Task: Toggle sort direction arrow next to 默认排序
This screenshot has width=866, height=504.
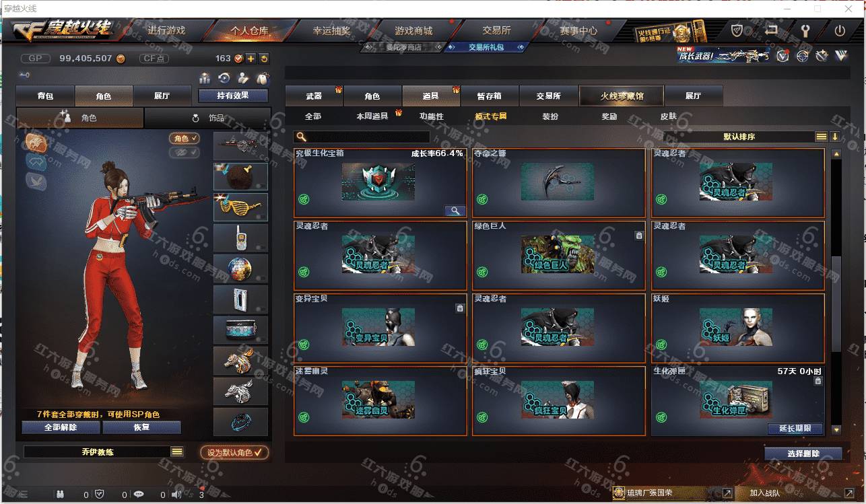Action: pos(835,137)
